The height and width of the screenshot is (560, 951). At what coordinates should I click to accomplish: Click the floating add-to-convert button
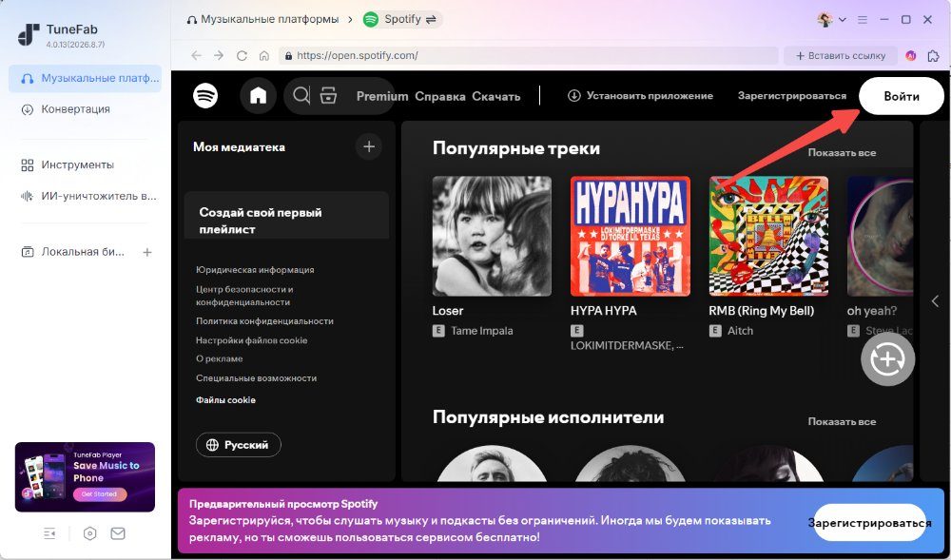coord(888,359)
